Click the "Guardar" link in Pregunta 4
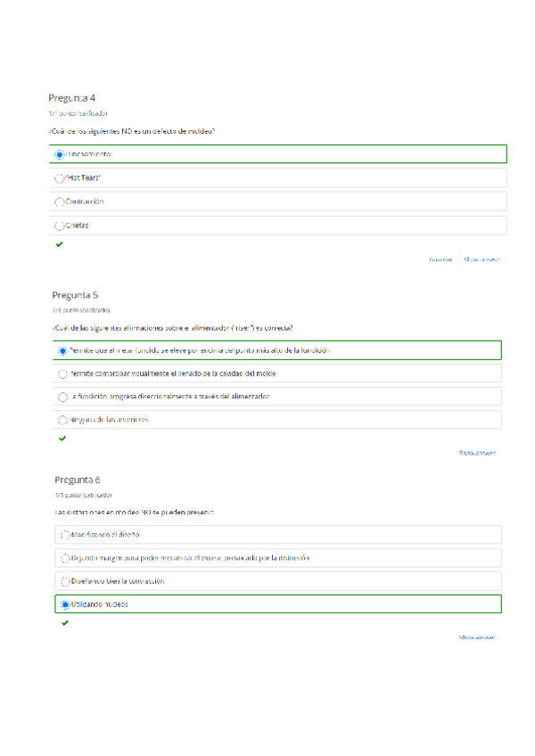Viewport: 535px width, 756px height. pos(440,259)
